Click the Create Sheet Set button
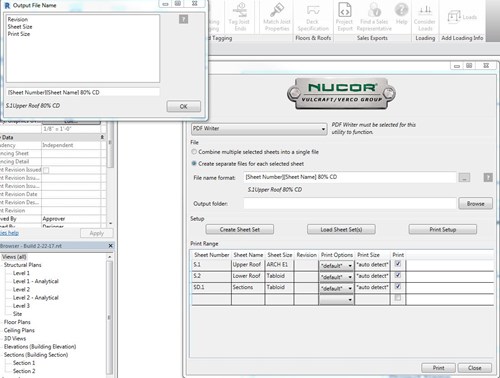 click(240, 229)
